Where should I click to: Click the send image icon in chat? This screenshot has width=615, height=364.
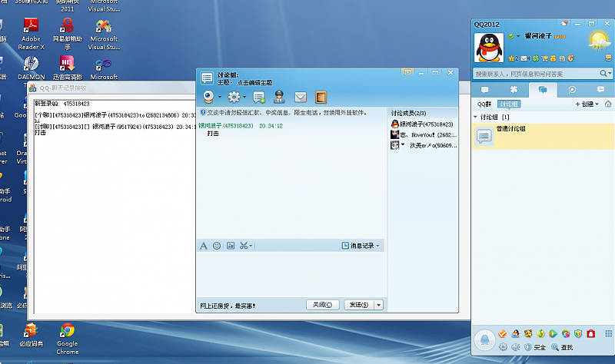231,246
